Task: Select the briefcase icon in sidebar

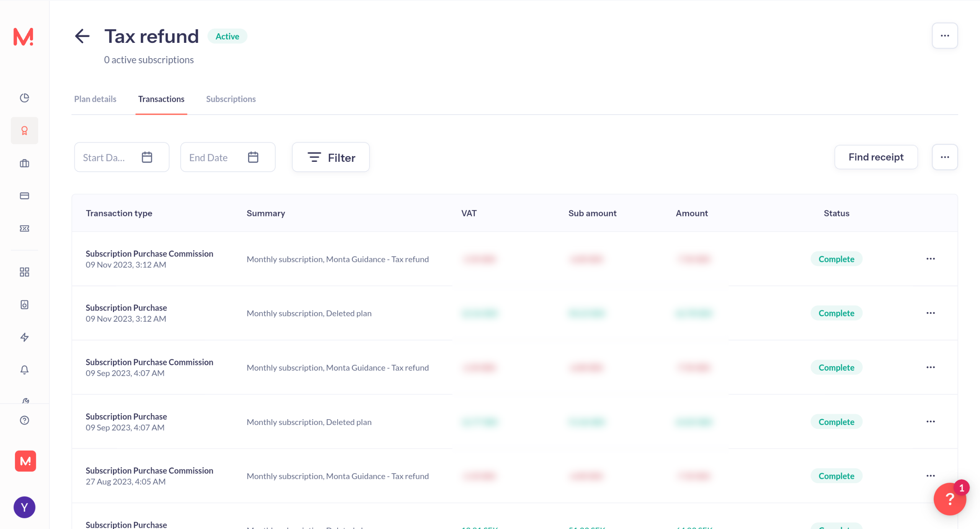Action: (24, 163)
